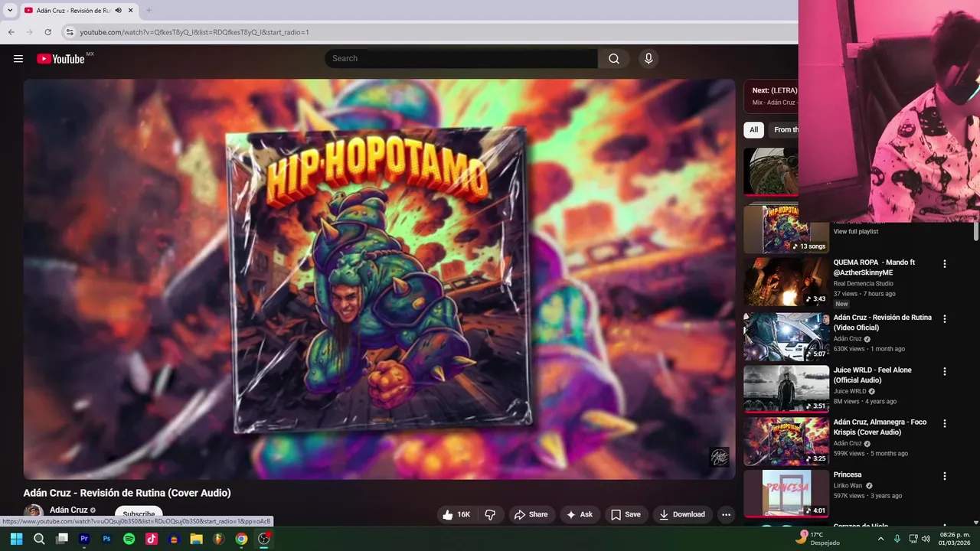Launch Premiere Pro from taskbar
The width and height of the screenshot is (980, 551).
tap(84, 539)
